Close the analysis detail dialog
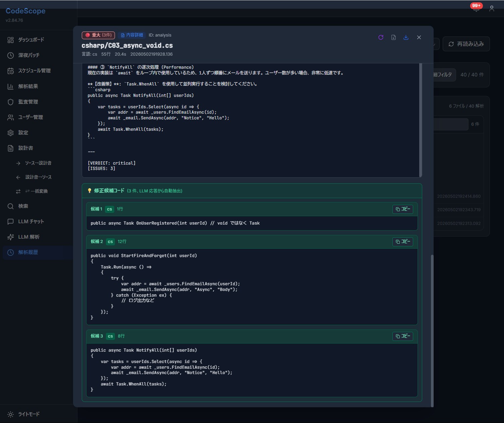This screenshot has width=504, height=423. (x=419, y=38)
